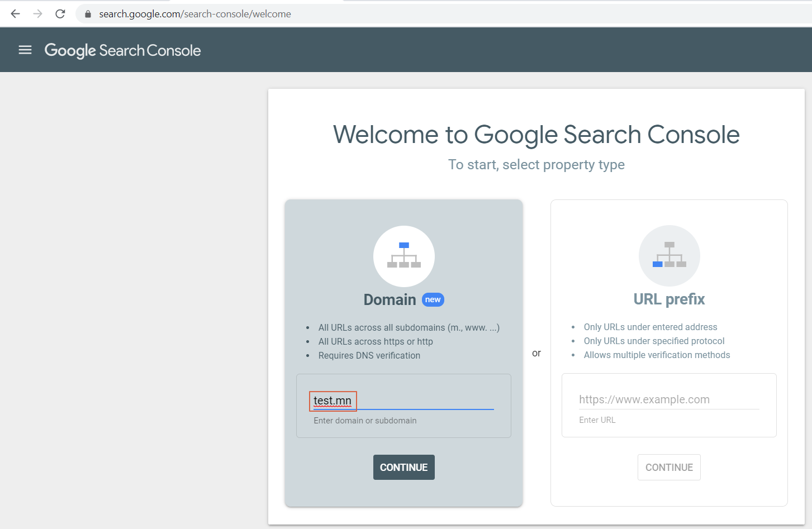Click the domain input field containing test.mn
Screen dimensions: 812x529
[x=403, y=401]
